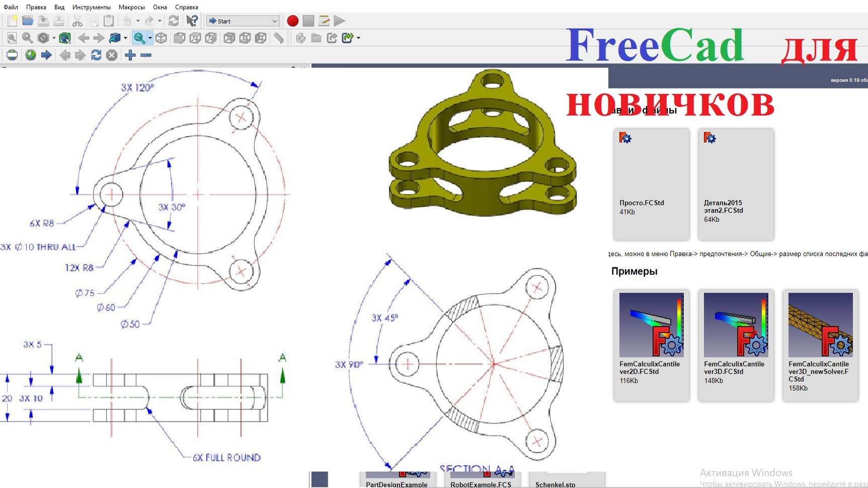Click the Front view cube icon
The height and width of the screenshot is (488, 868).
[x=180, y=38]
